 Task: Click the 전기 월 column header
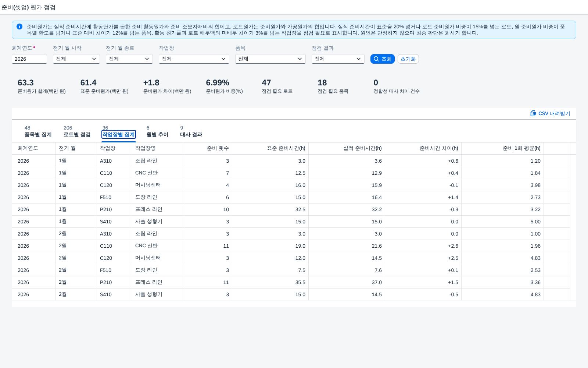pos(76,148)
